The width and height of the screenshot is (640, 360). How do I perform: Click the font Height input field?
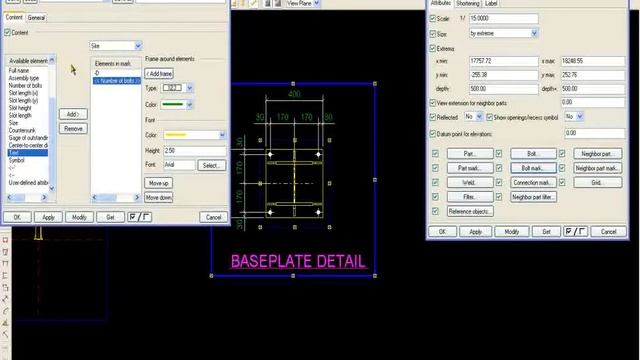point(195,151)
